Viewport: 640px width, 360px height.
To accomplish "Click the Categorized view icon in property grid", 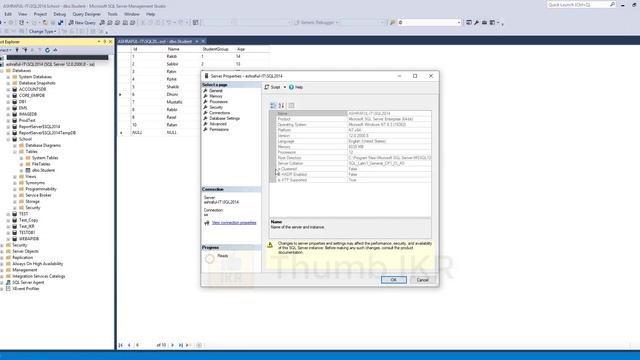I will (x=273, y=105).
